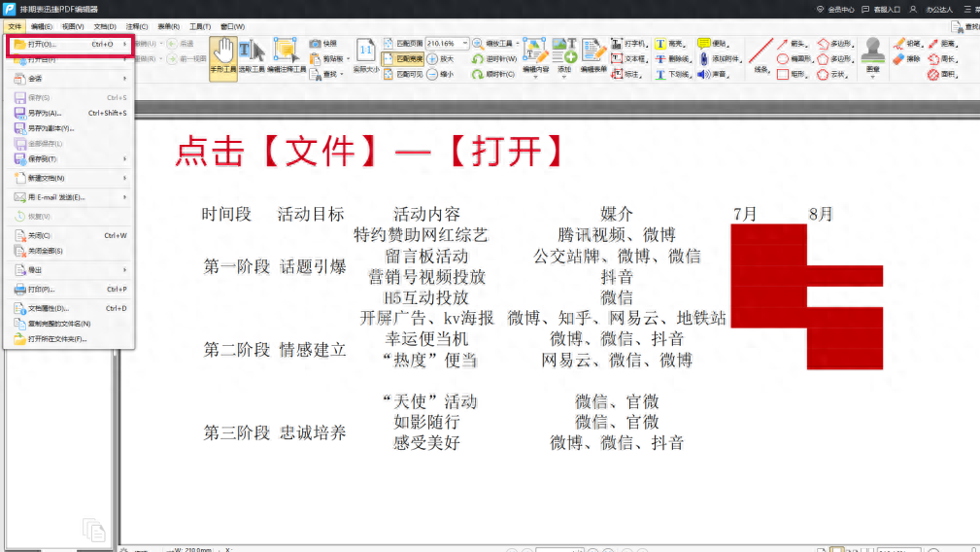Select the Underline (下划线) tool
The width and height of the screenshot is (980, 552).
(672, 74)
